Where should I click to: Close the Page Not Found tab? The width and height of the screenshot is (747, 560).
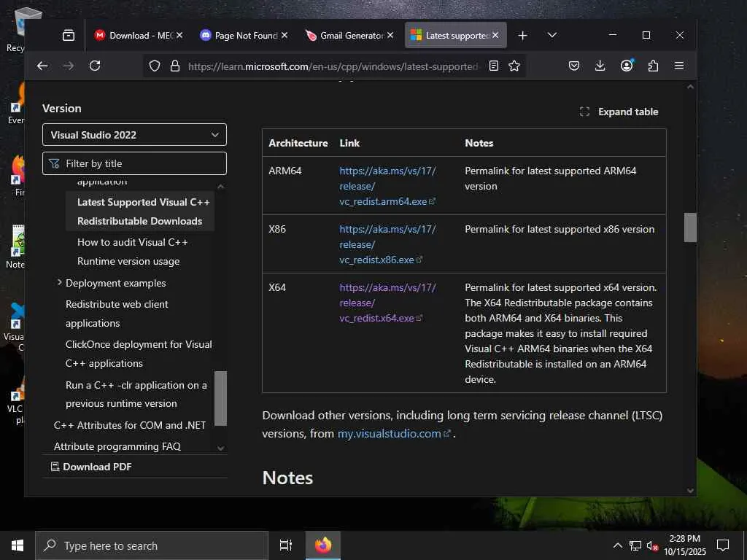point(285,35)
